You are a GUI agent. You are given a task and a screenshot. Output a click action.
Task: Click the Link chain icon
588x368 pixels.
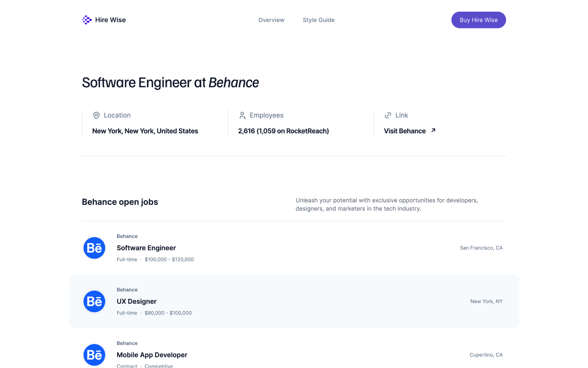coord(388,115)
